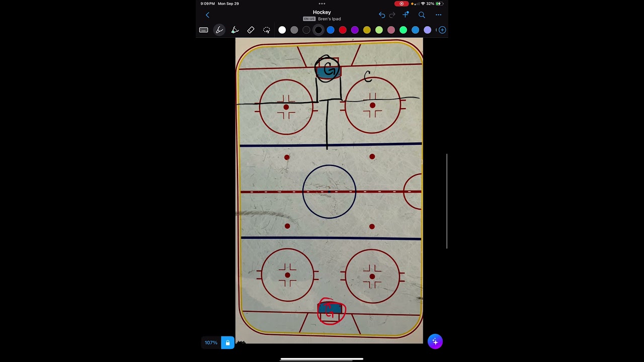
Task: Choose the light green color swatch
Action: click(379, 30)
